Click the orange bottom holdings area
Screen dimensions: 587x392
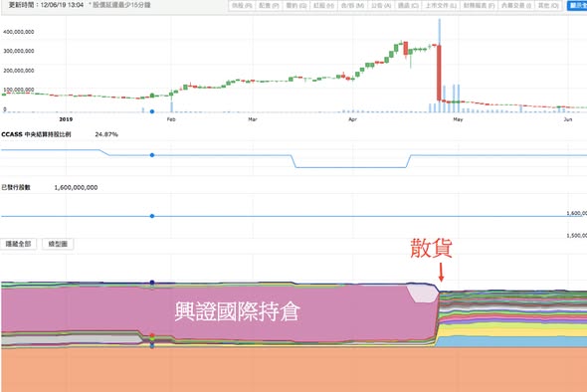click(x=293, y=369)
